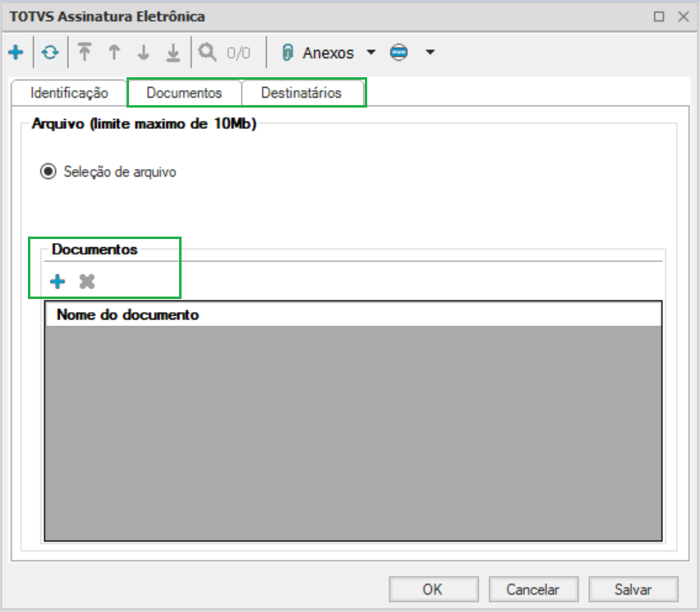
Task: Remove document with the gray X icon
Action: [87, 282]
